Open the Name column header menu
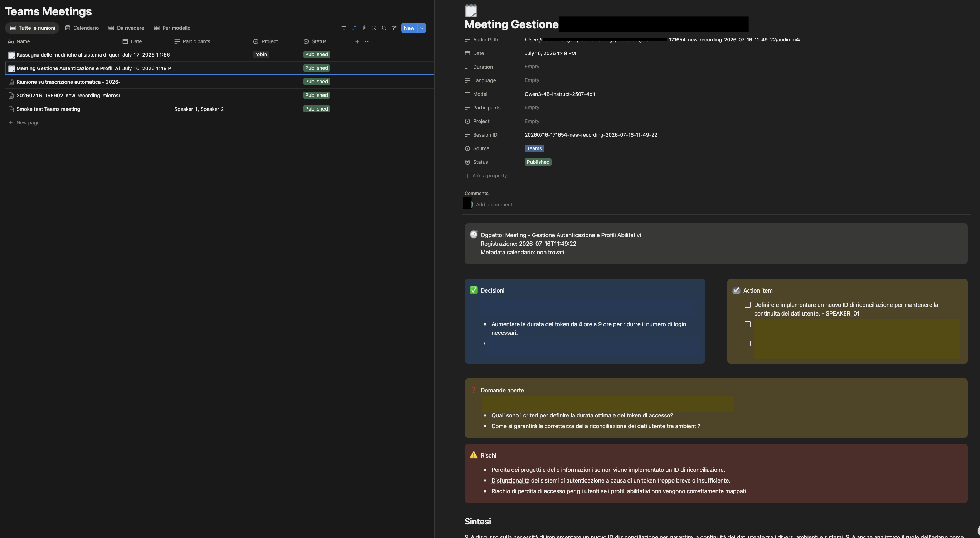Viewport: 980px width, 538px height. tap(19, 41)
